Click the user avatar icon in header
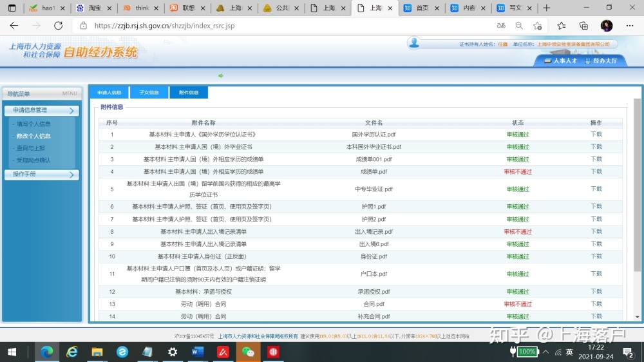Viewport: 644px width, 362px height. 414,43
